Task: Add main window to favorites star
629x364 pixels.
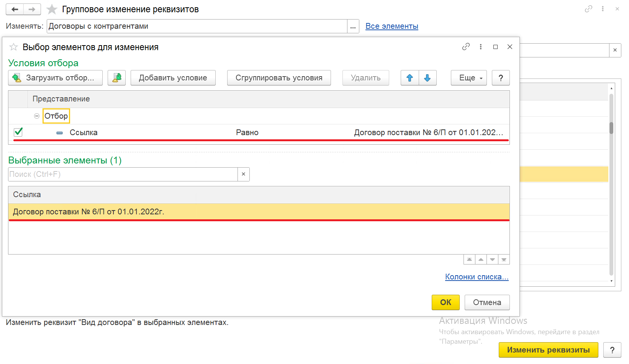Action: pos(52,9)
